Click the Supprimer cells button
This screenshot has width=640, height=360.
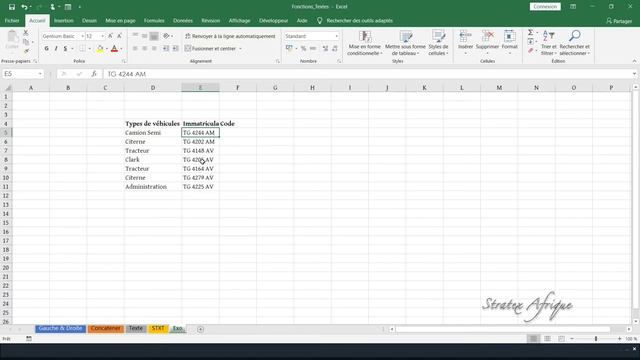(x=487, y=42)
